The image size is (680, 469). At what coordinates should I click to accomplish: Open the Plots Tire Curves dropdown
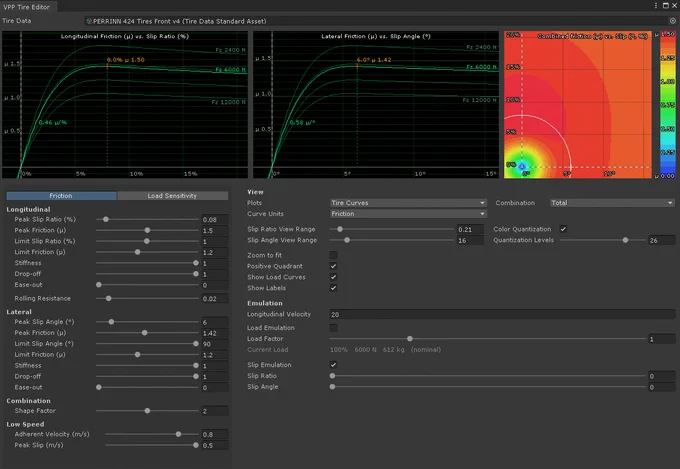(x=408, y=203)
